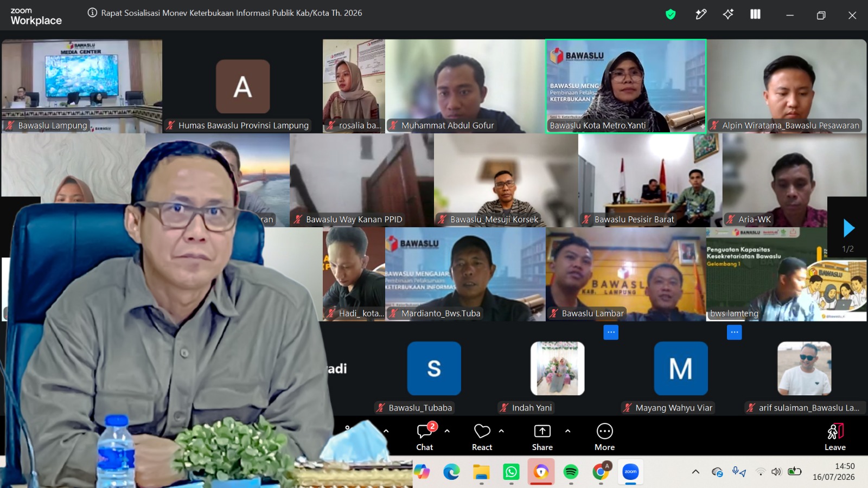The image size is (868, 488).
Task: Open Copilot from the taskbar
Action: point(422,472)
